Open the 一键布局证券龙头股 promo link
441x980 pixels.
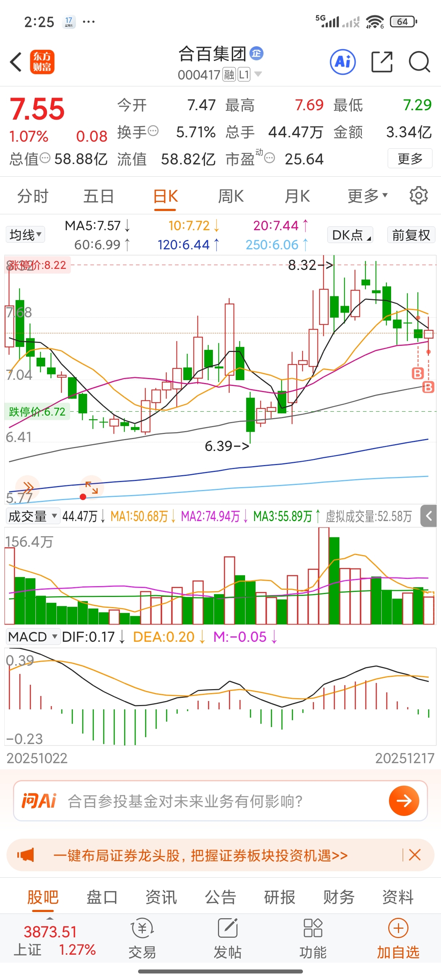[x=201, y=855]
